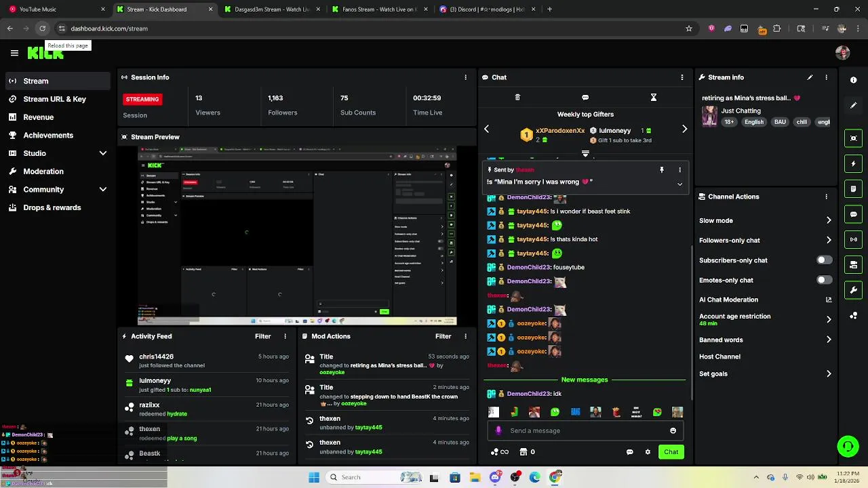Click the chat settings gear icon
The image size is (868, 488).
[x=648, y=452]
